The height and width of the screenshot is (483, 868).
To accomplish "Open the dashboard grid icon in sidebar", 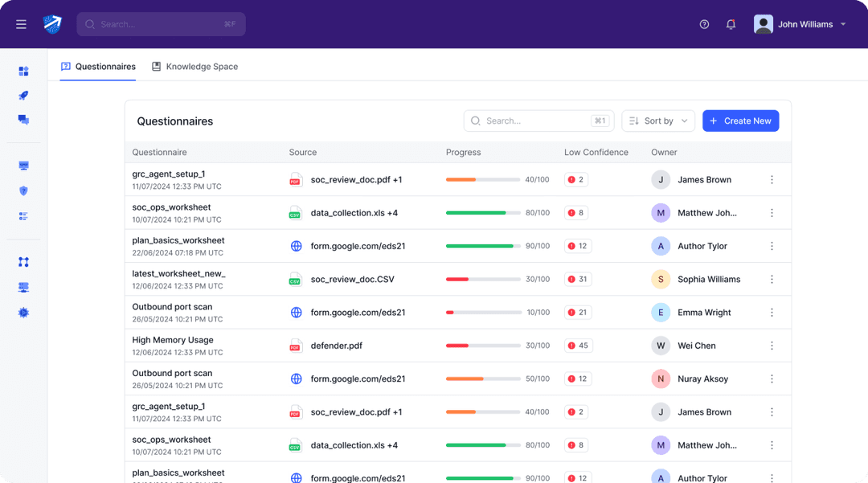I will pos(23,71).
